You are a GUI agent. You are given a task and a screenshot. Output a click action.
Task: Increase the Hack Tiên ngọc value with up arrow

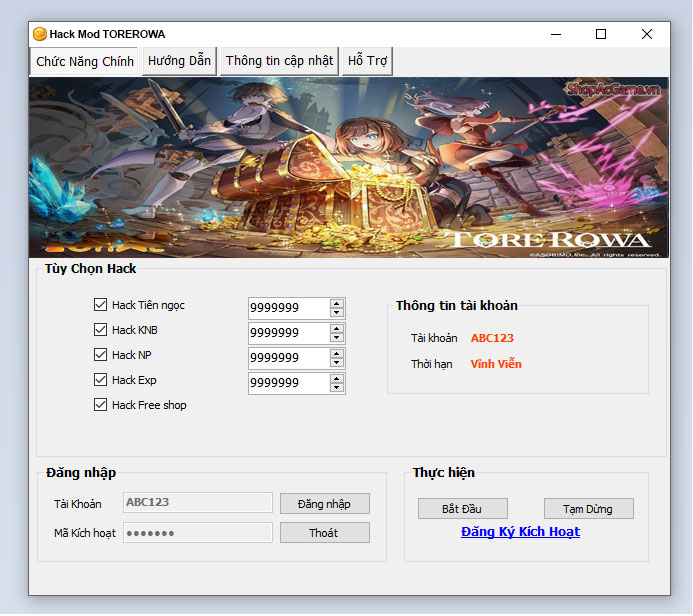click(x=337, y=304)
